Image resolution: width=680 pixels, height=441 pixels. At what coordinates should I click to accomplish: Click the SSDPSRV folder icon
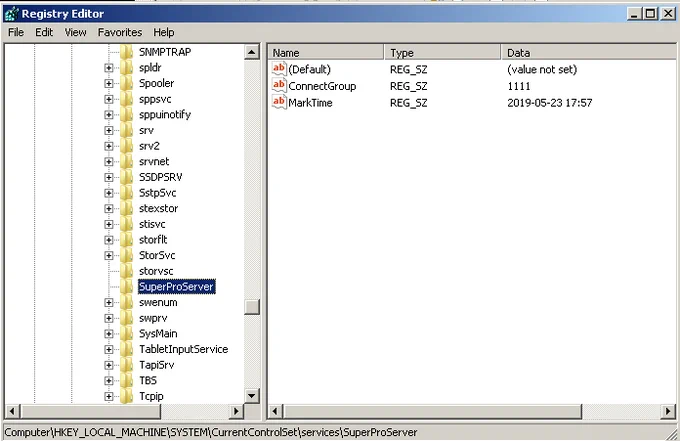coord(126,177)
